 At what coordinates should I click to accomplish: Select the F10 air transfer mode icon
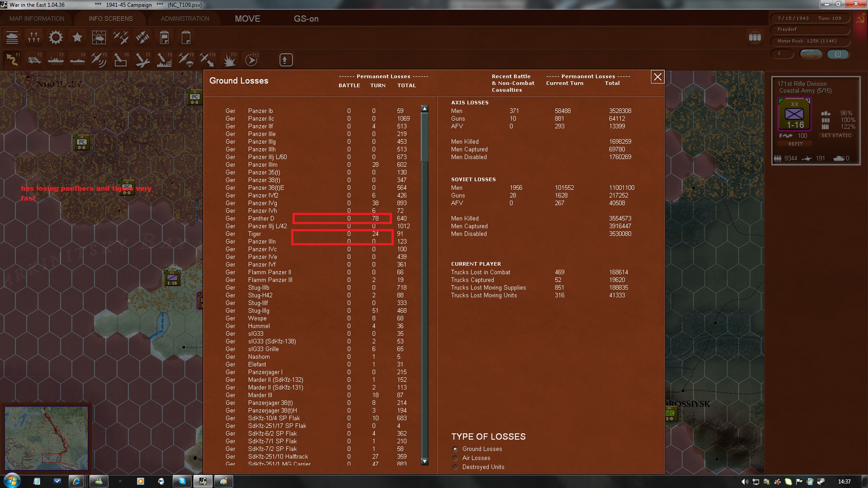coord(208,60)
